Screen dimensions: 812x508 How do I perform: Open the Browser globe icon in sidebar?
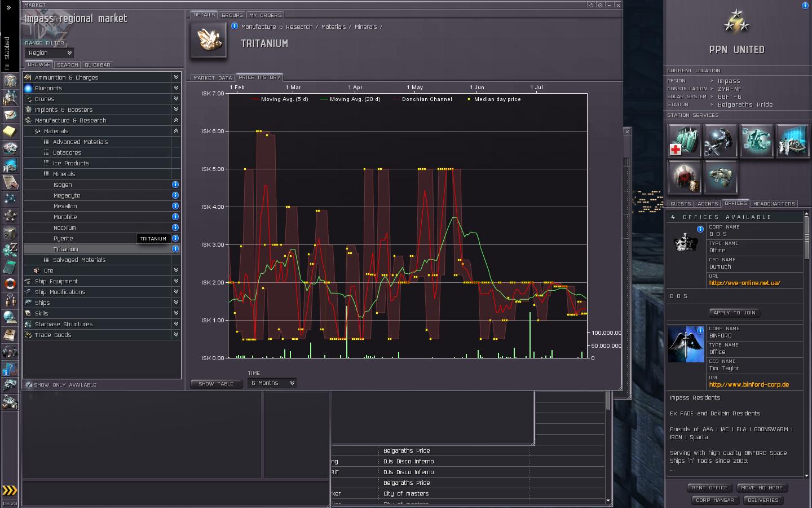(x=10, y=317)
